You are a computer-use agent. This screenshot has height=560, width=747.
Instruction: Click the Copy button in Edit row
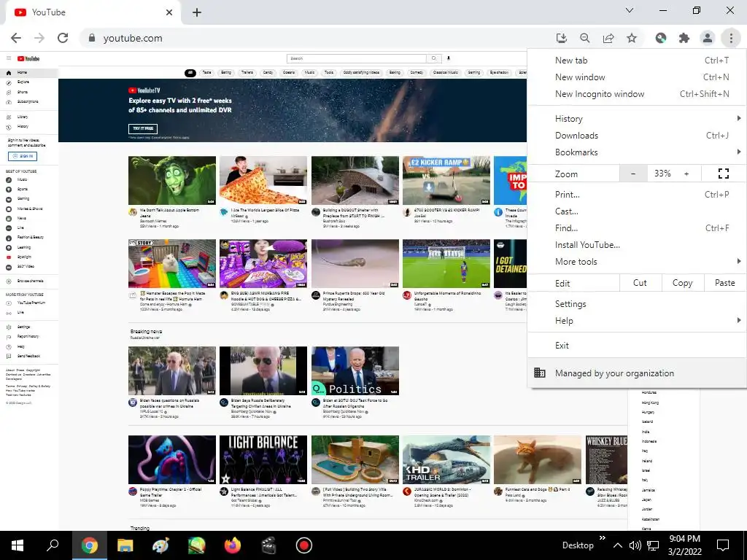[682, 283]
